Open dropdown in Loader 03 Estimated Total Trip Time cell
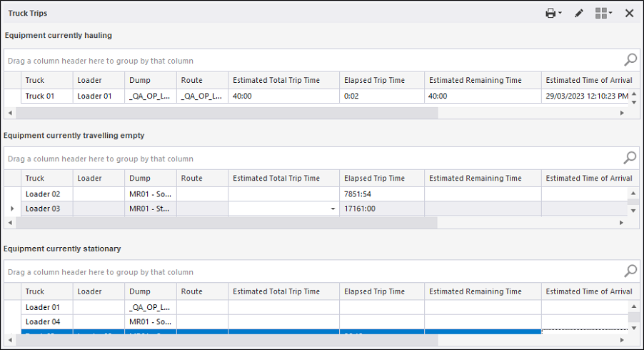 click(x=333, y=209)
